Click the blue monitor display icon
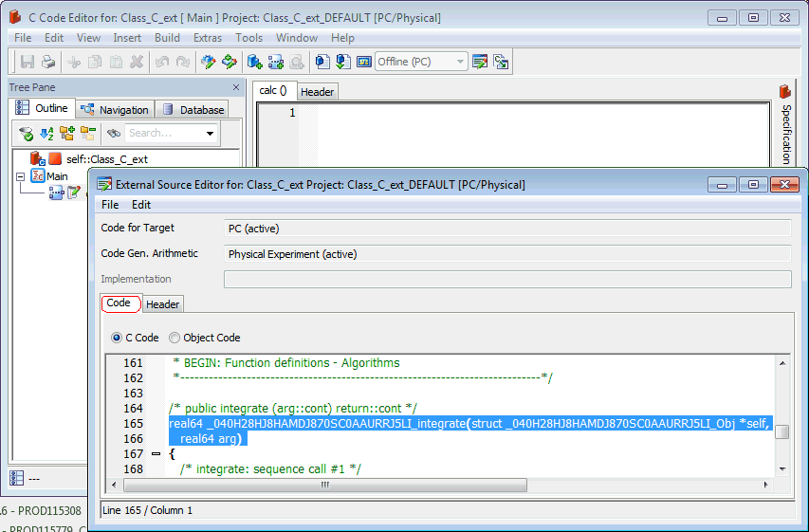Image resolution: width=809 pixels, height=532 pixels. [364, 62]
